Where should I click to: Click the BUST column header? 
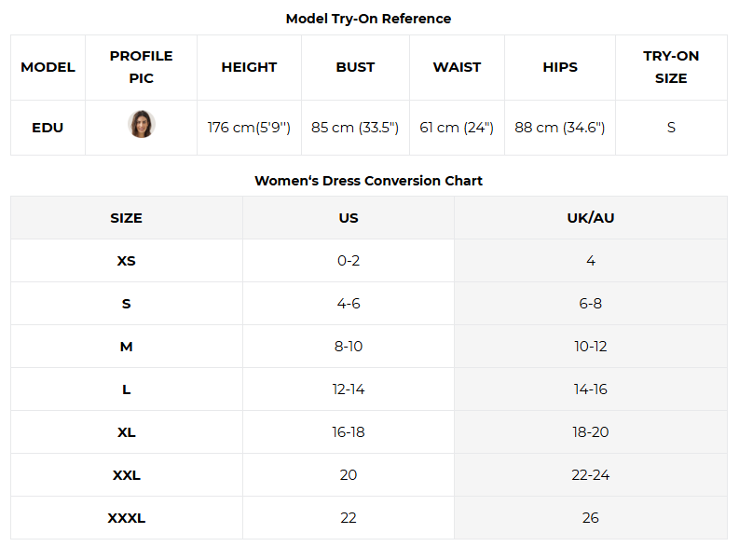355,67
